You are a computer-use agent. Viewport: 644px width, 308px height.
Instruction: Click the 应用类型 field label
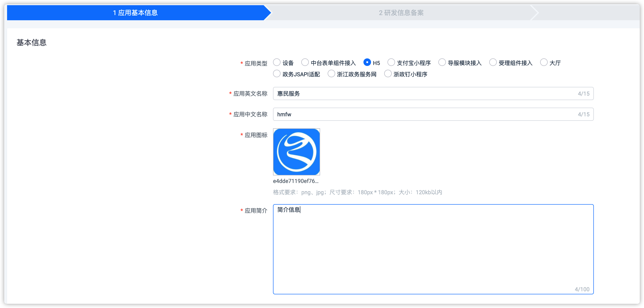(x=256, y=63)
